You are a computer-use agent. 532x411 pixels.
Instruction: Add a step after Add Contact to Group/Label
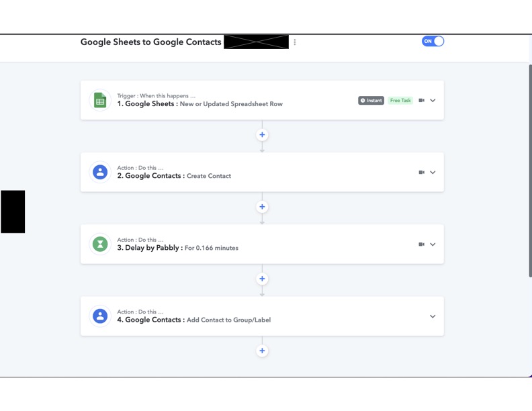click(262, 351)
